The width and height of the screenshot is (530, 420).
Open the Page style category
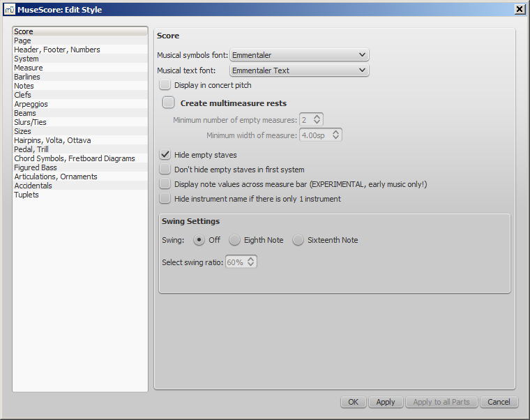[x=80, y=40]
